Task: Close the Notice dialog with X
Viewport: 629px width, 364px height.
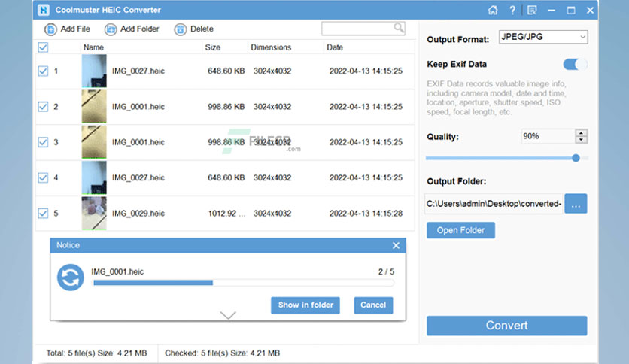Action: coord(396,245)
